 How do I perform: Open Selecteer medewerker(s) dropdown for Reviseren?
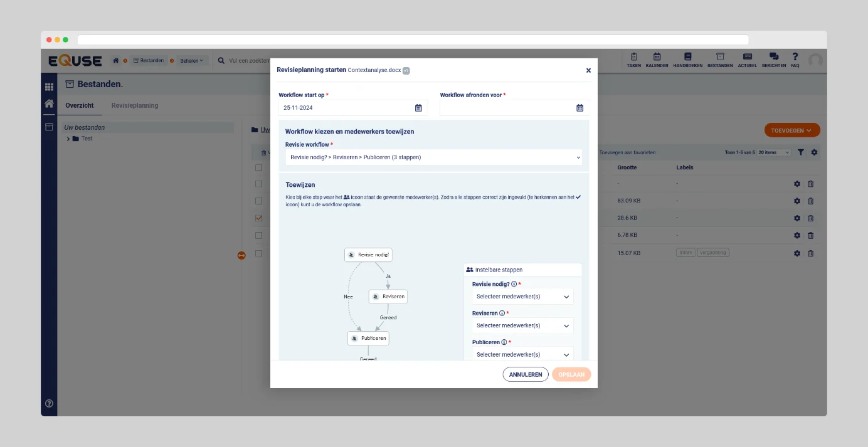522,325
